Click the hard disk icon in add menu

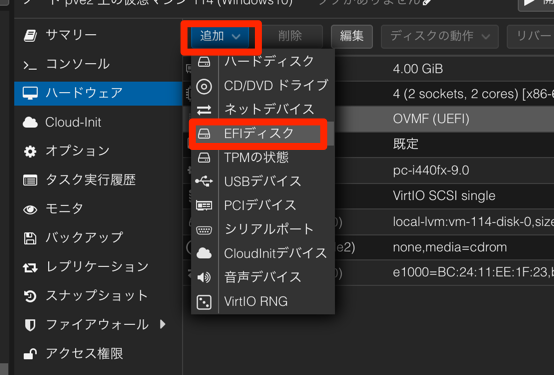(x=204, y=62)
